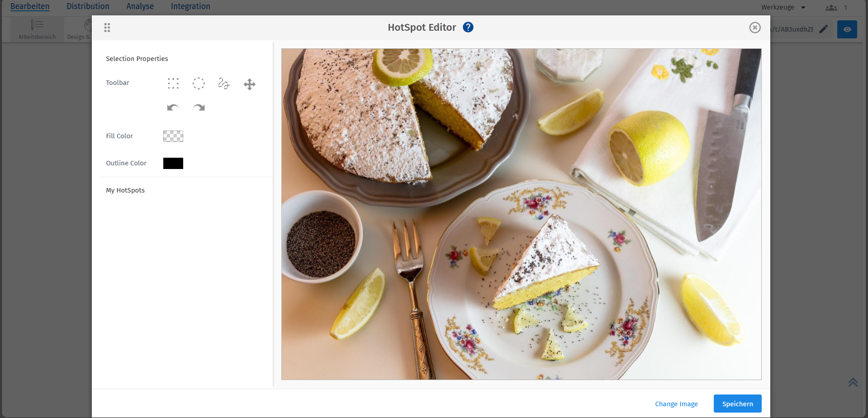Select the move tool
The height and width of the screenshot is (418, 868).
click(x=250, y=84)
